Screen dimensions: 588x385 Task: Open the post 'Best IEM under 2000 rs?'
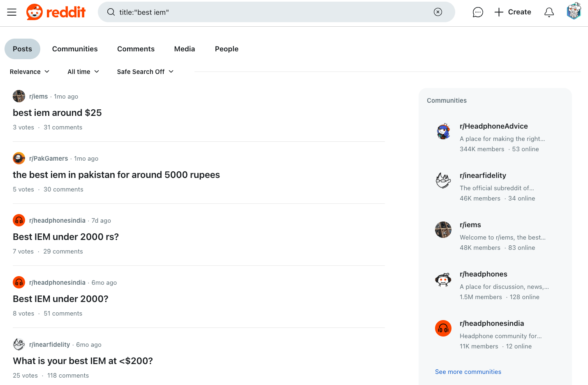tap(66, 237)
